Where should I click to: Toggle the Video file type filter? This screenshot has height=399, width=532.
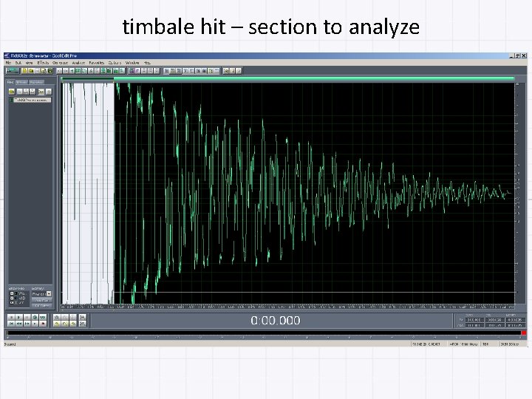pos(12,303)
